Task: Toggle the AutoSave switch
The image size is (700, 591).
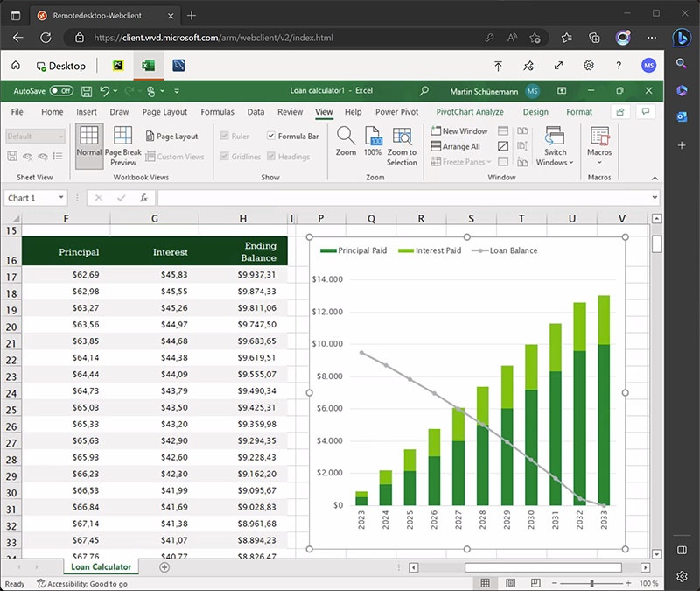Action: tap(61, 91)
